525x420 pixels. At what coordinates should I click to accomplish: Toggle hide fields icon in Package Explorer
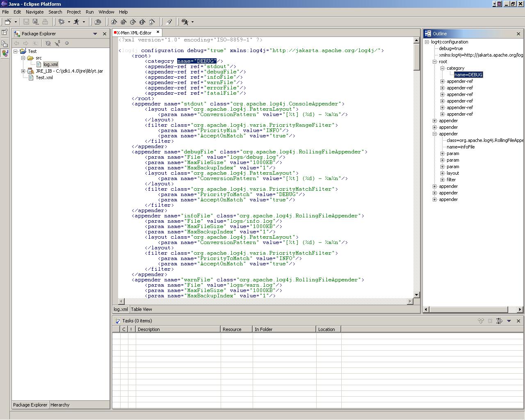pos(48,43)
